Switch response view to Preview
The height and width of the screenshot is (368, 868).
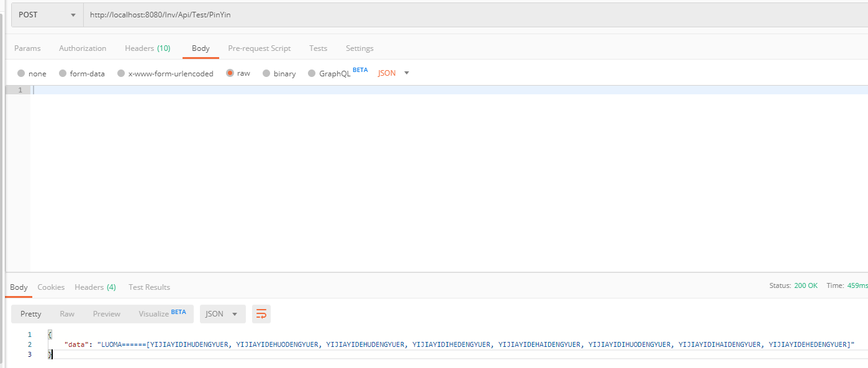tap(107, 314)
